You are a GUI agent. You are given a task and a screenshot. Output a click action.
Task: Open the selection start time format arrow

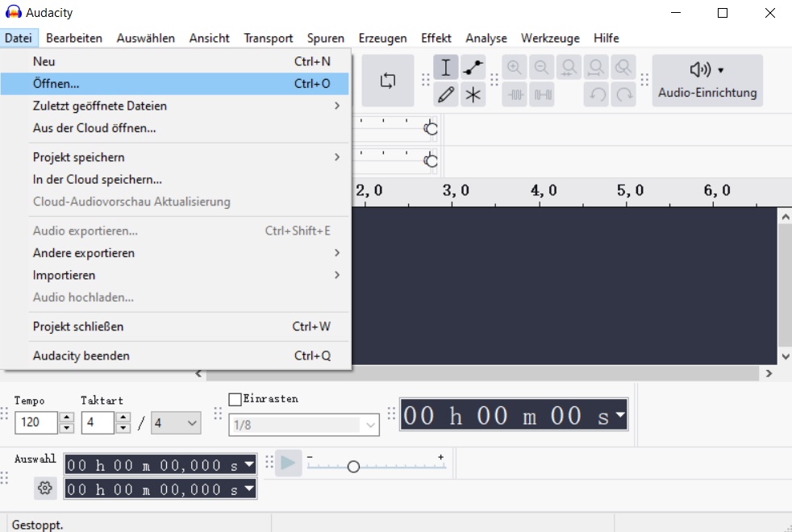(249, 463)
